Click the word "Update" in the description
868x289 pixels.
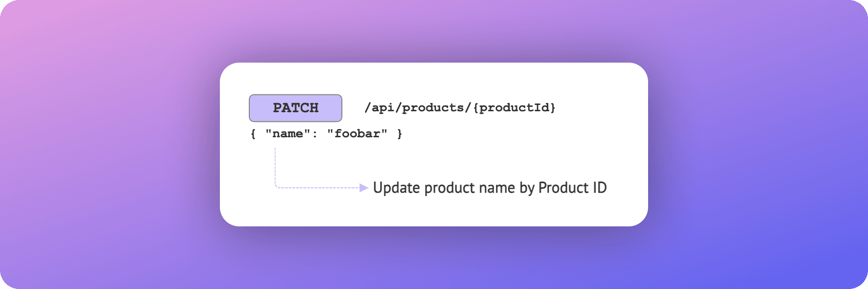[396, 188]
